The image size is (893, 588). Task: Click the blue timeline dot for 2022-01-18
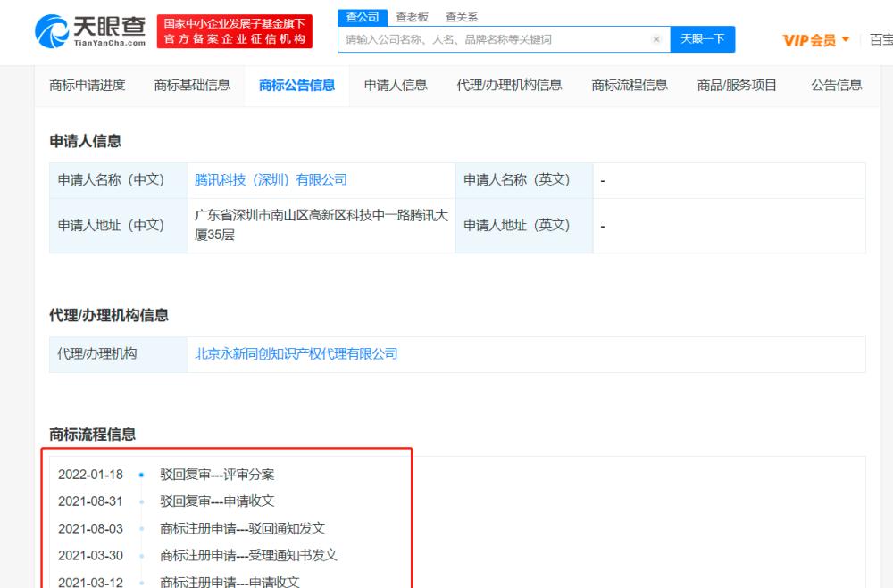click(141, 475)
